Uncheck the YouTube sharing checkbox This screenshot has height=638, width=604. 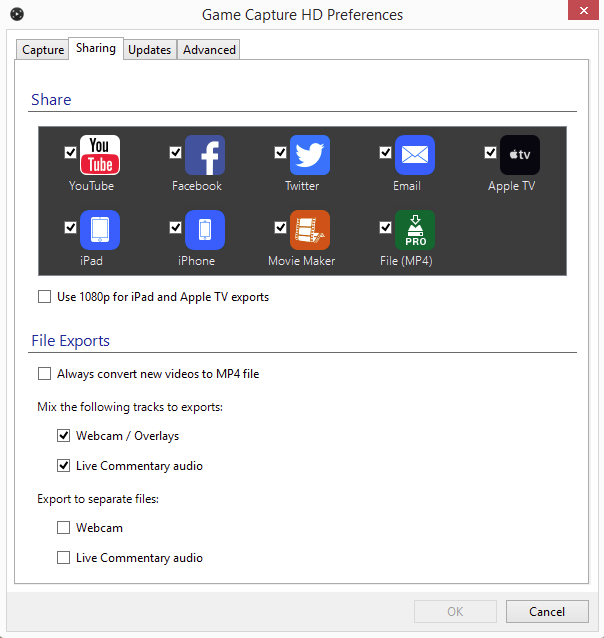click(x=70, y=152)
